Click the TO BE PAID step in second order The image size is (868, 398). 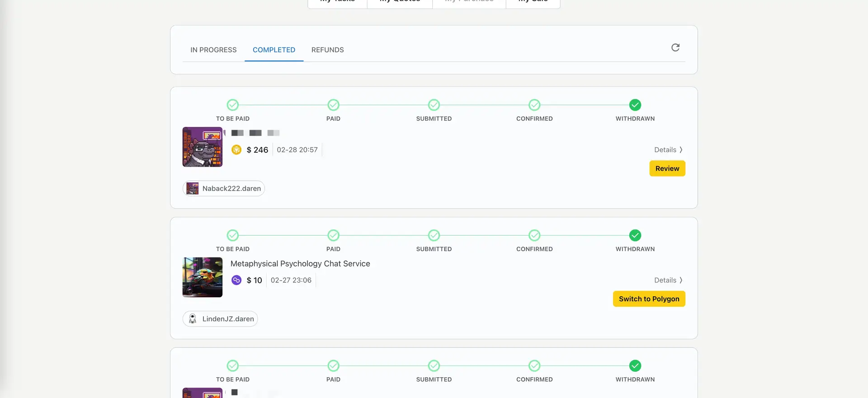click(x=232, y=235)
